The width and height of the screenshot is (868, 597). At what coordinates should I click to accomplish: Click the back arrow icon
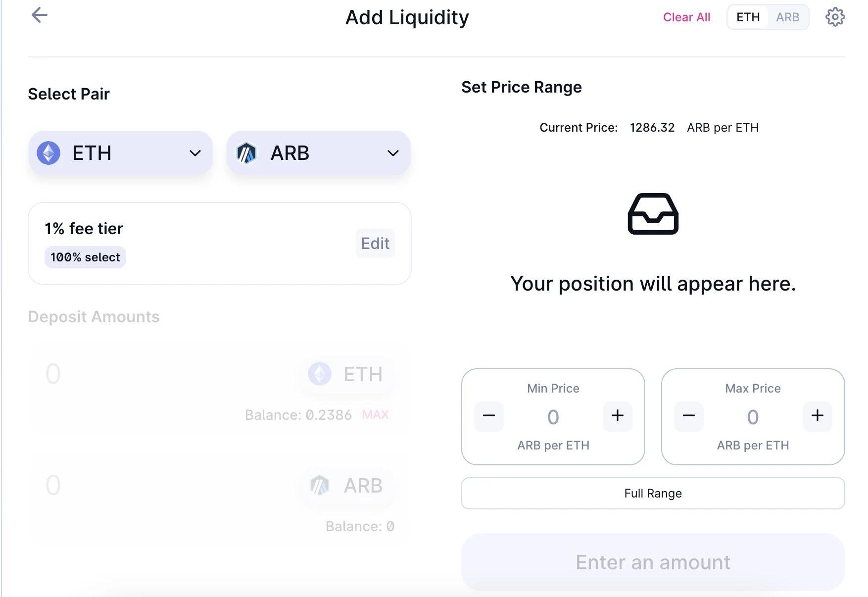39,15
